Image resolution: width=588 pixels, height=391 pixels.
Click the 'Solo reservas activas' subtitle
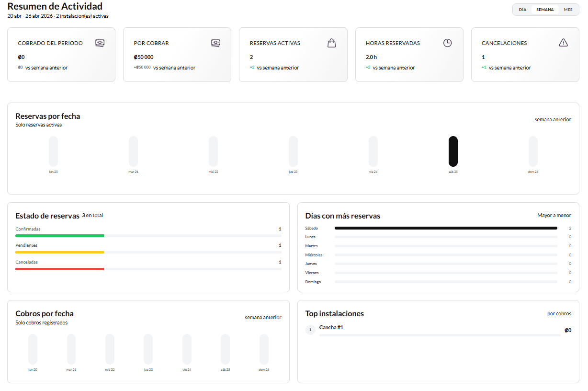coord(39,125)
